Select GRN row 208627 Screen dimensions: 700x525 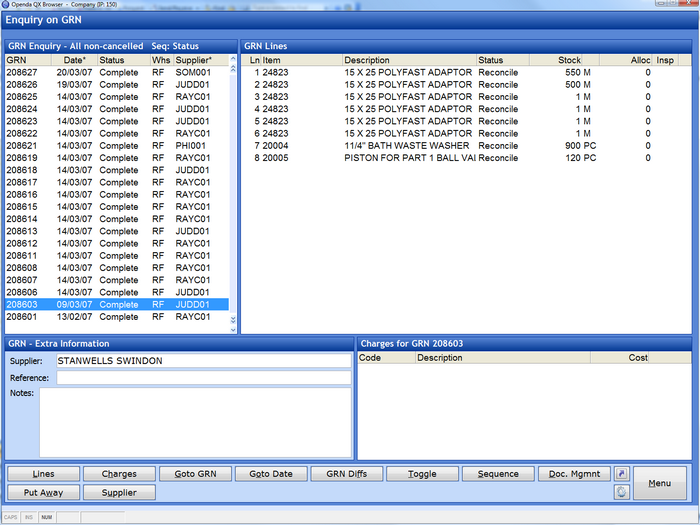[117, 72]
